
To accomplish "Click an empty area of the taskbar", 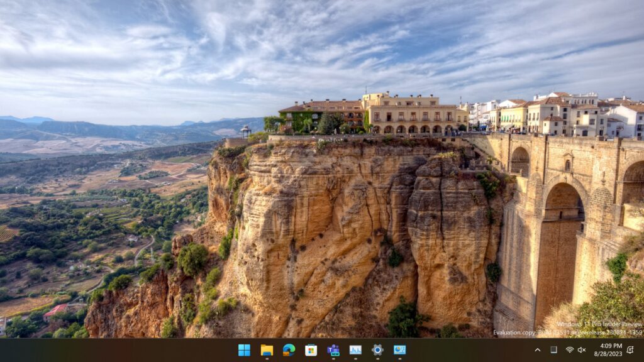I will pyautogui.click(x=126, y=350).
